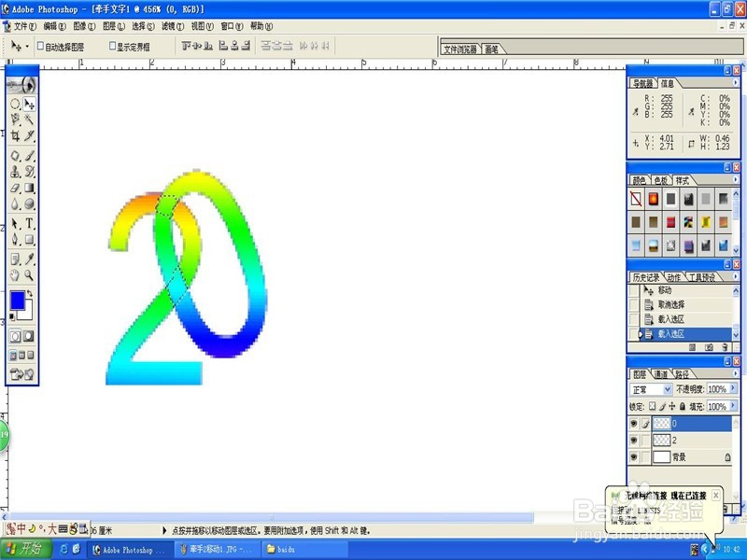Hide the 背景 layer's eye icon
This screenshot has height=560, width=747.
[633, 456]
